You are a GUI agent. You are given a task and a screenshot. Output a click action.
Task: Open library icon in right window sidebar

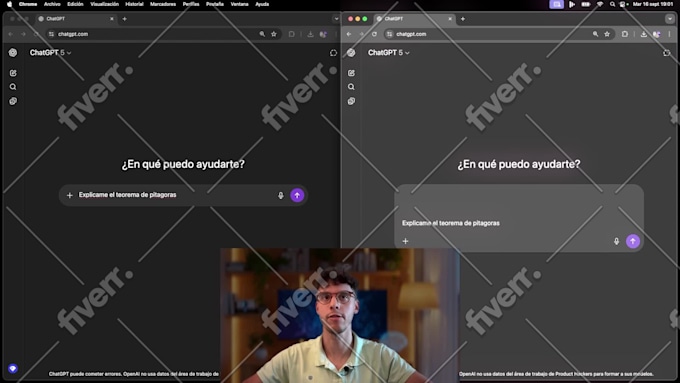click(351, 101)
